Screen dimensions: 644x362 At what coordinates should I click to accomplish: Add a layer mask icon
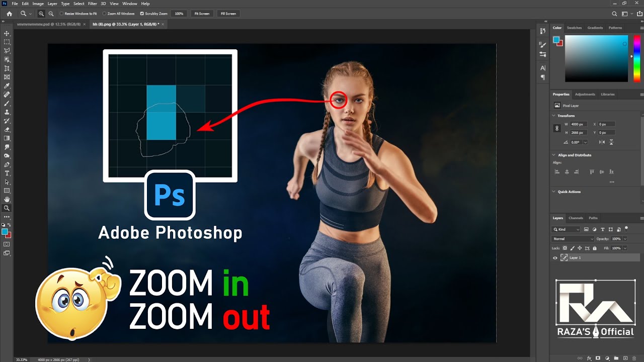tap(598, 358)
